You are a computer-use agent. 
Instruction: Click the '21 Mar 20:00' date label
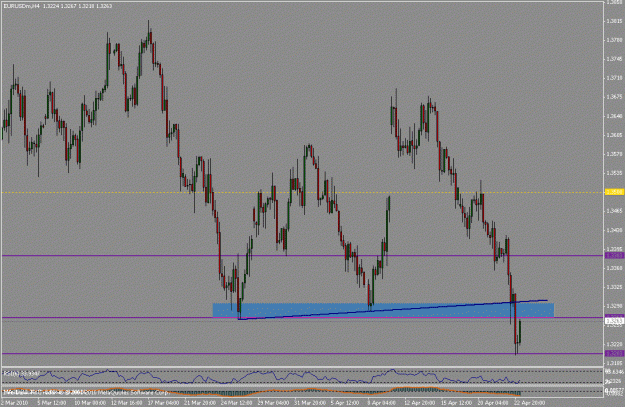201,403
